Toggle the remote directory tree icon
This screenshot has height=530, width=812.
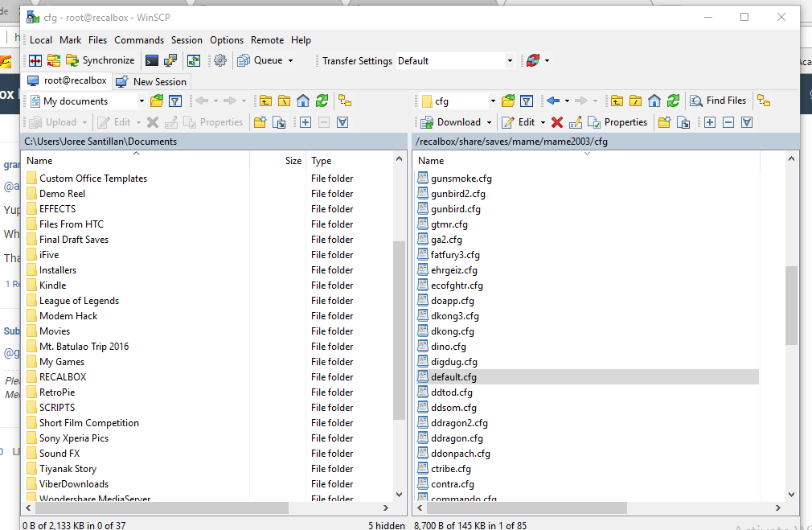[x=764, y=101]
